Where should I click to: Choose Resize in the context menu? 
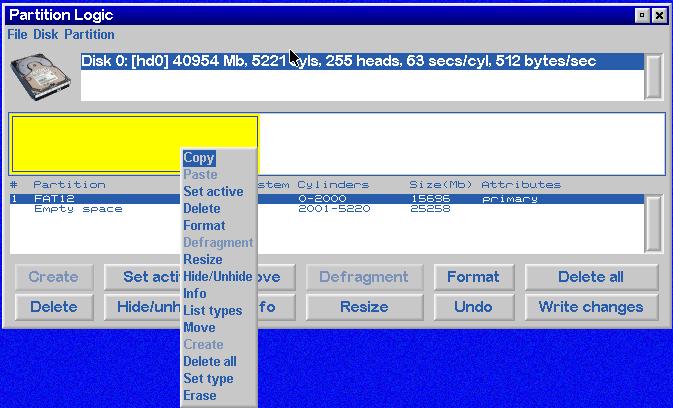[x=203, y=259]
